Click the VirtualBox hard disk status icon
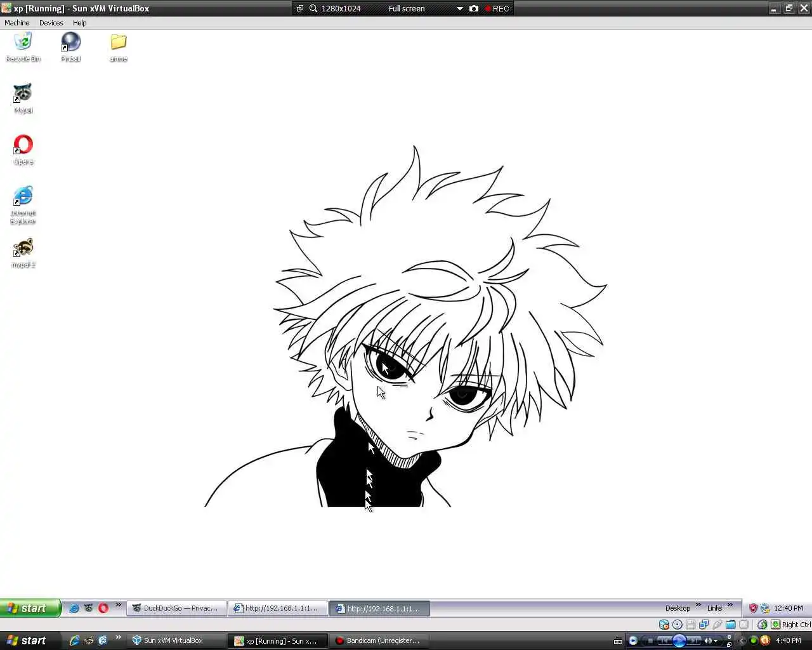Viewport: 812px width, 650px height. [664, 625]
